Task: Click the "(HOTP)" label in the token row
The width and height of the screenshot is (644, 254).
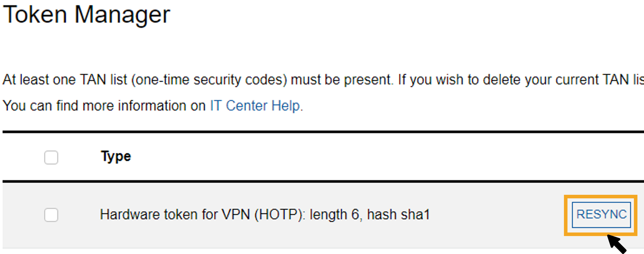Action: 279,215
